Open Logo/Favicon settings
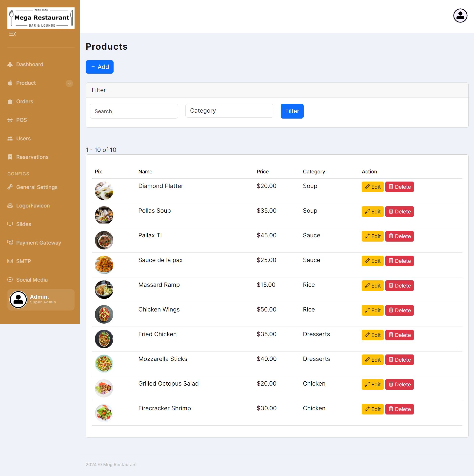Image resolution: width=474 pixels, height=476 pixels. tap(33, 206)
